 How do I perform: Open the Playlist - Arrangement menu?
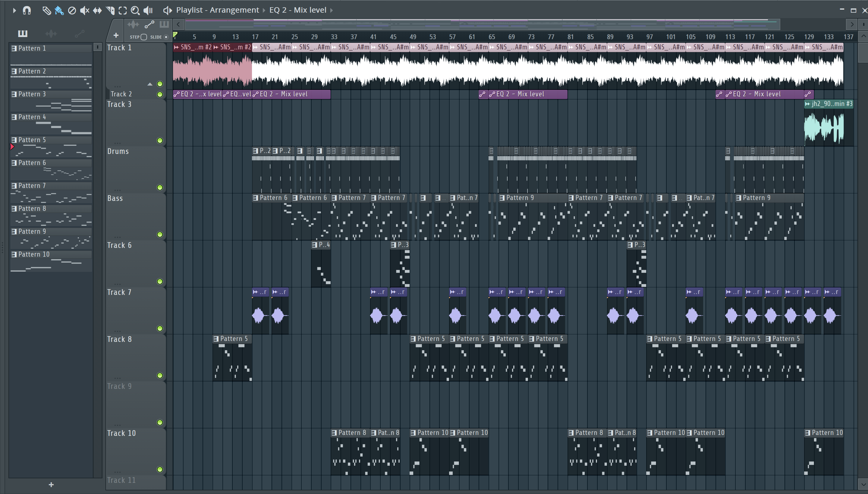(217, 10)
